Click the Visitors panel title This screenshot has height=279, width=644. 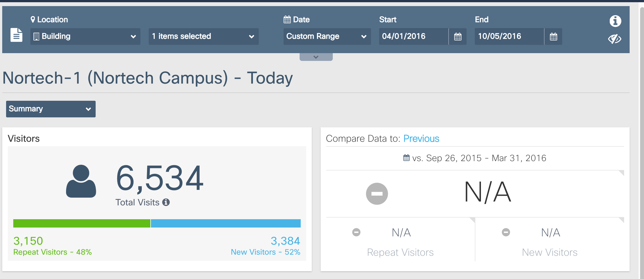pyautogui.click(x=24, y=139)
